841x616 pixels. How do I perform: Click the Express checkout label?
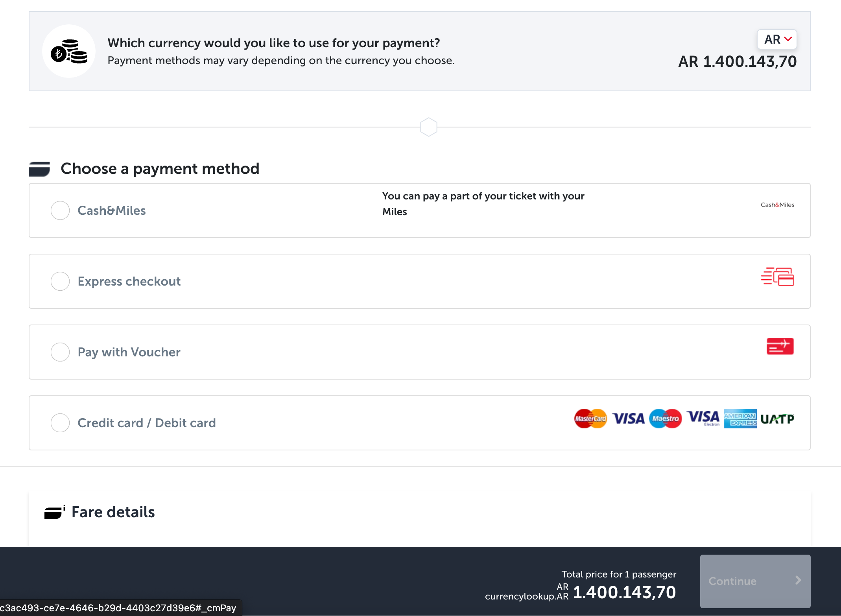point(129,281)
